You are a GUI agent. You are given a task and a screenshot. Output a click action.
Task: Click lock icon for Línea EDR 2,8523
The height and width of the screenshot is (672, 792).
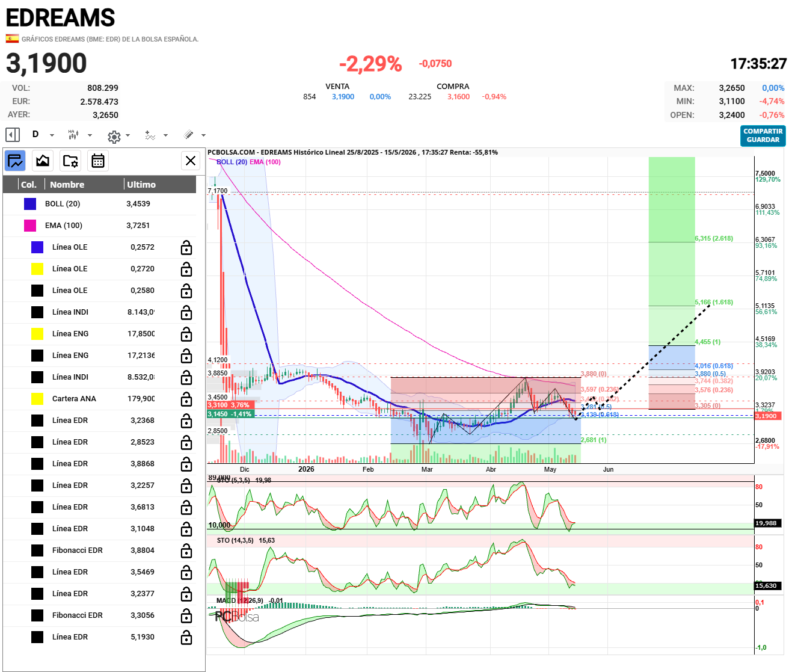[x=186, y=442]
